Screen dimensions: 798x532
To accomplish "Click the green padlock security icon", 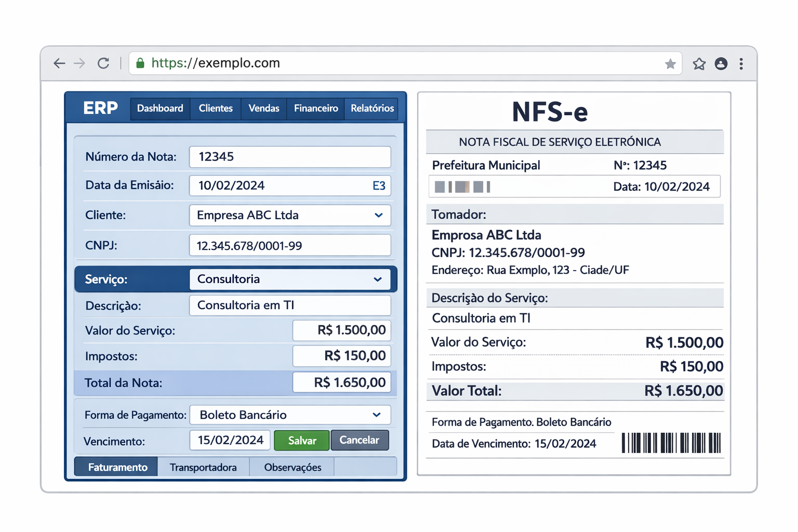I will point(140,63).
